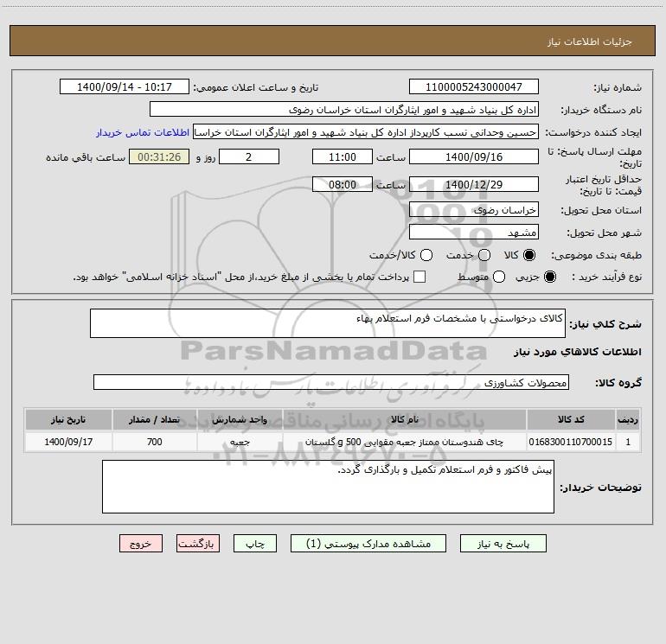
Task: Click row number 1 cell
Action: click(x=628, y=442)
